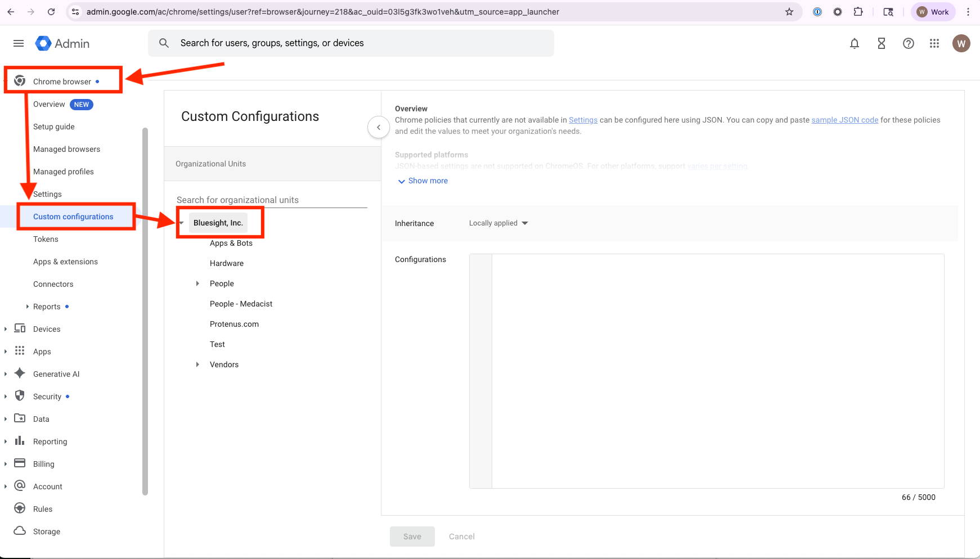Open the tab search icon in toolbar
The height and width of the screenshot is (559, 980).
pyautogui.click(x=888, y=12)
